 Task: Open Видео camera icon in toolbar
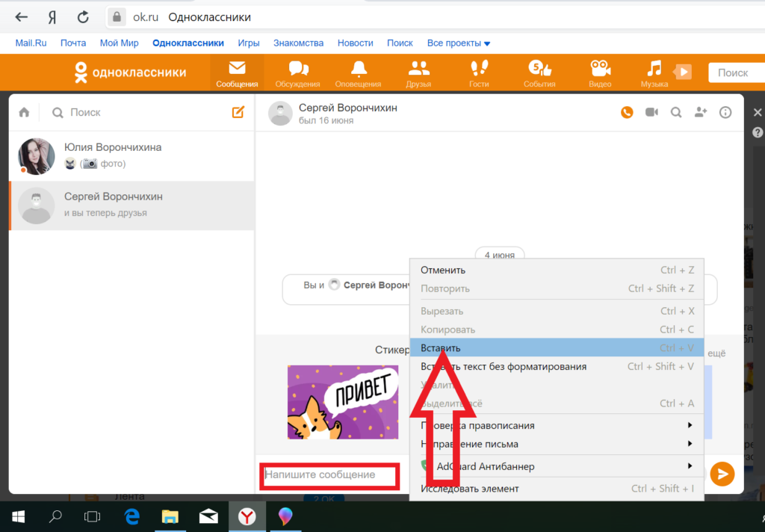click(x=600, y=73)
